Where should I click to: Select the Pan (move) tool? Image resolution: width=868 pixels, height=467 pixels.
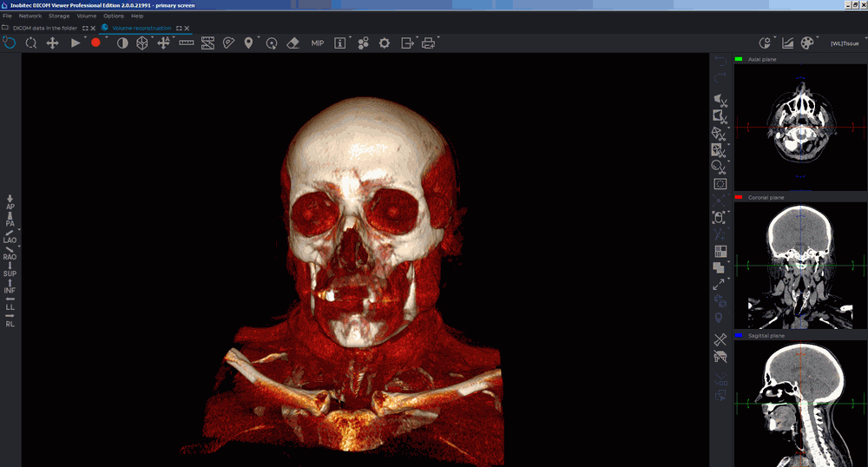[52, 43]
